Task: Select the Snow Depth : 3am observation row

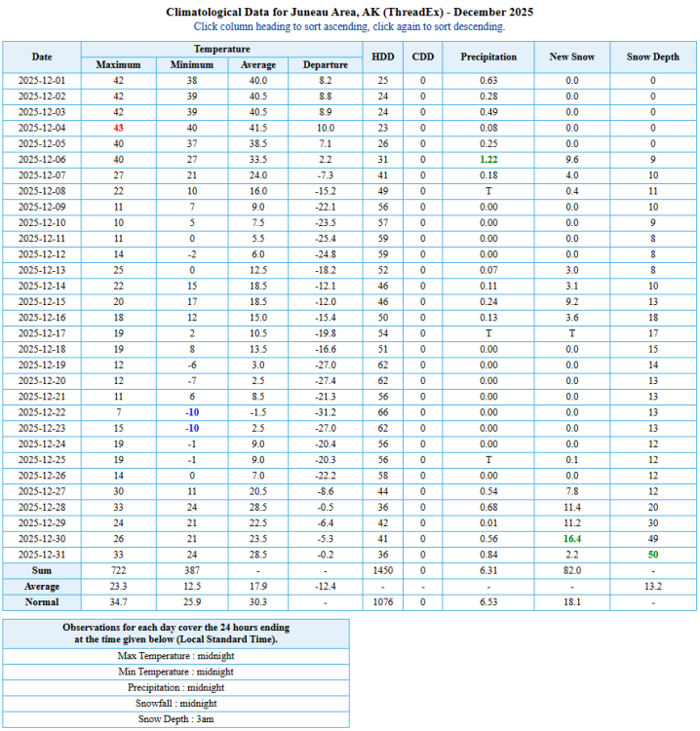Action: point(175,719)
